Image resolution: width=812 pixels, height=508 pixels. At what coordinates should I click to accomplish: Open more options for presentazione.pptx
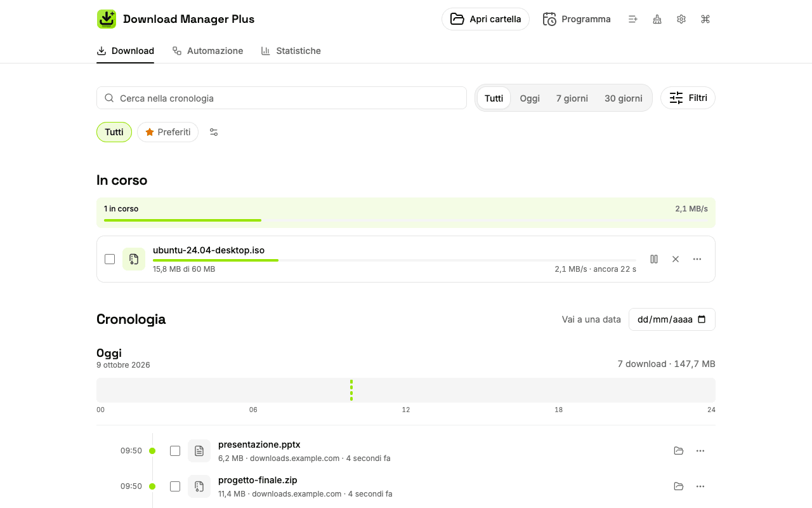click(700, 451)
